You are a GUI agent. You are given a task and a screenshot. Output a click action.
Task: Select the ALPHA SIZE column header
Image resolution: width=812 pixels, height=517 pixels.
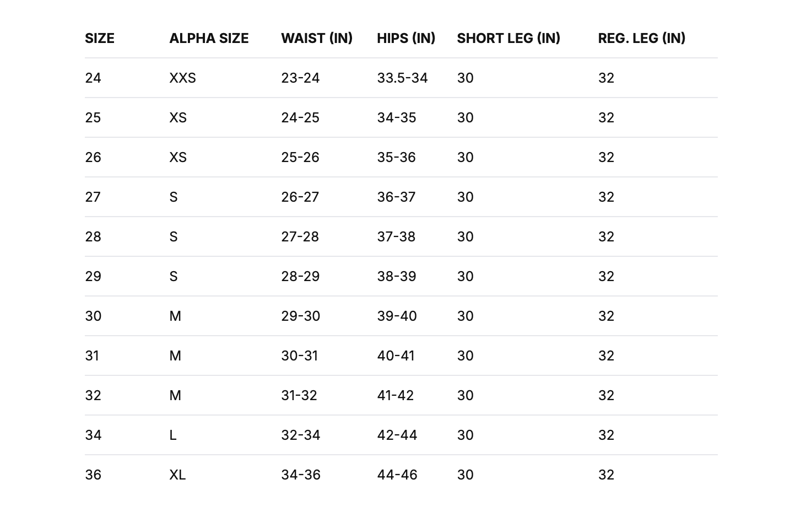tap(209, 38)
